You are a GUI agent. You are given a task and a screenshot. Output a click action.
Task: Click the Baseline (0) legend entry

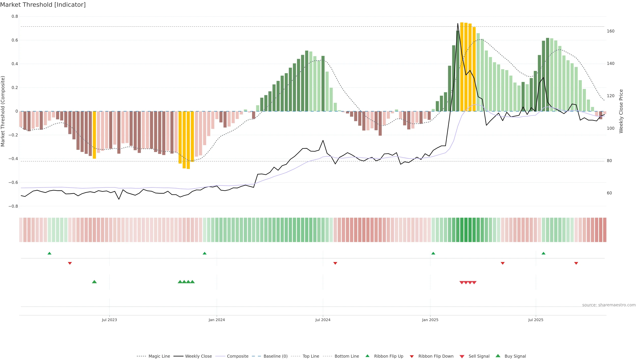[x=275, y=356]
